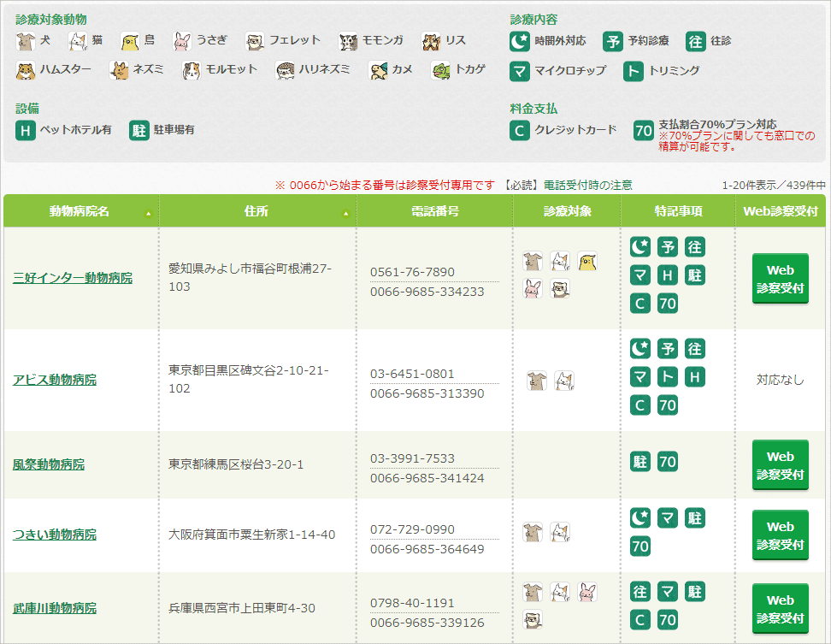
Task: Click the credit card C legend icon
Action: tap(520, 131)
